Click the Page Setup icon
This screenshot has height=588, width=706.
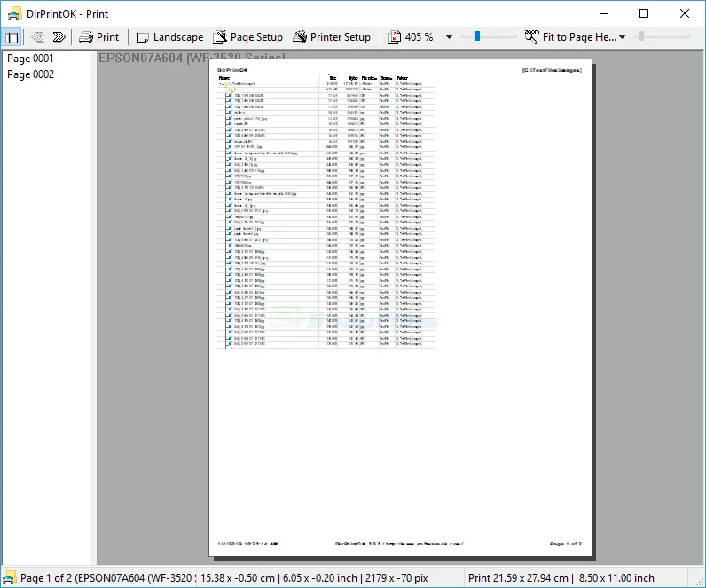pyautogui.click(x=220, y=37)
